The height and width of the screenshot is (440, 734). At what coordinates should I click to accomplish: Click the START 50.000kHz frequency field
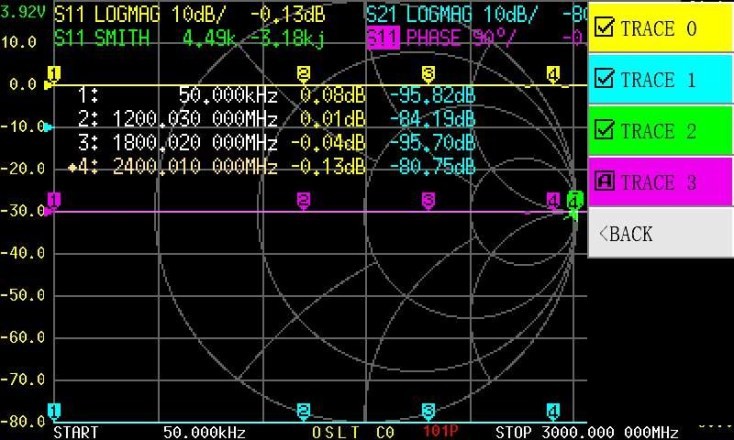point(150,432)
